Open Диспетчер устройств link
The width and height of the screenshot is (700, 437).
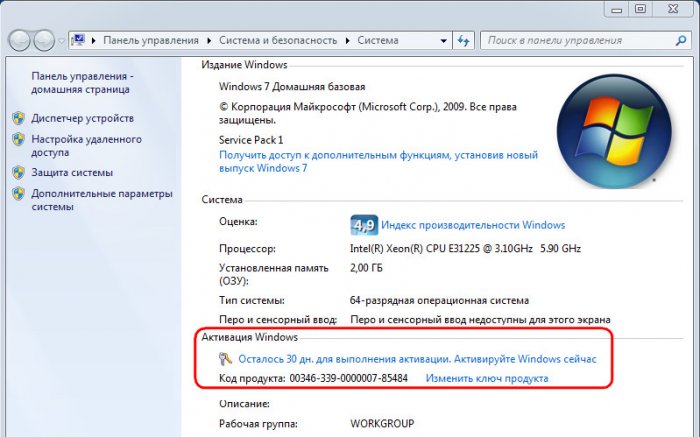[x=83, y=118]
